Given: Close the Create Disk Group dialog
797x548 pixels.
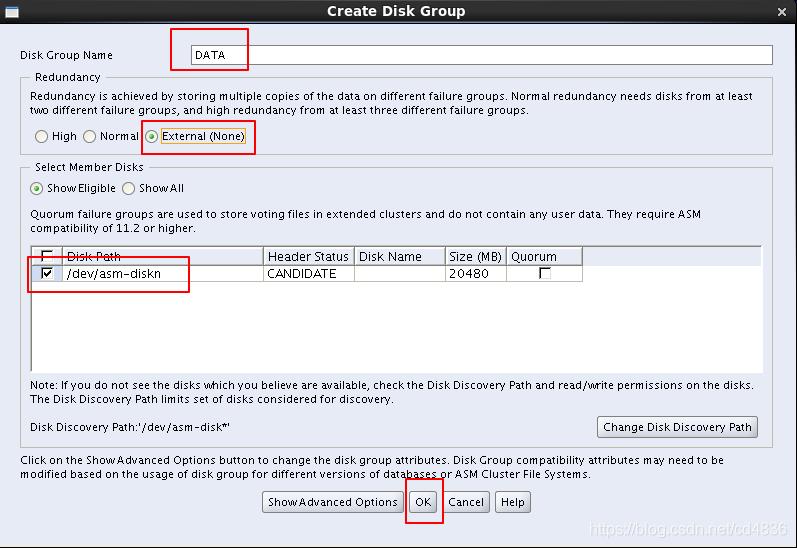Looking at the screenshot, I should click(782, 12).
